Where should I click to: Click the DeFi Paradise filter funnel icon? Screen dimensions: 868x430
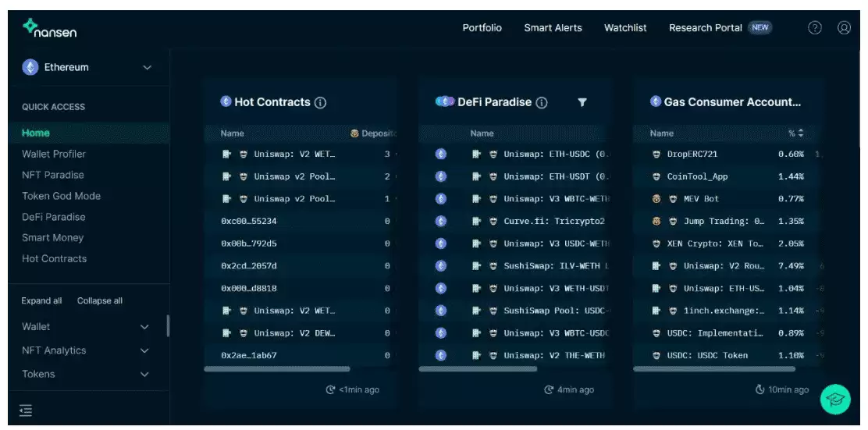[x=582, y=102]
